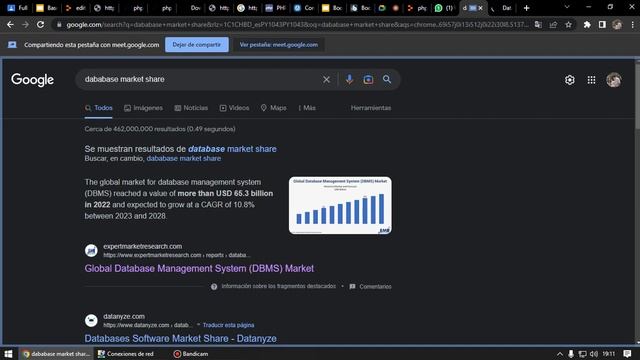Click the network tray icon
Screen dimensions: 640x360
[x=582, y=354]
